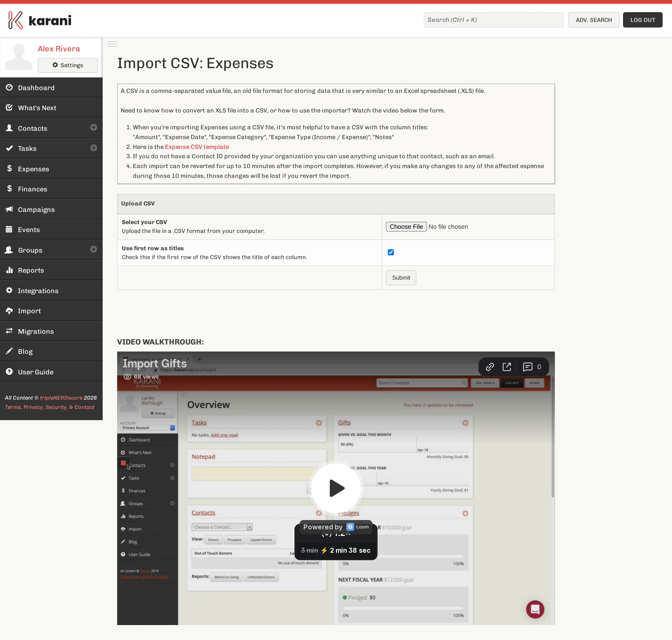Navigate to Expenses in the sidebar

51,169
